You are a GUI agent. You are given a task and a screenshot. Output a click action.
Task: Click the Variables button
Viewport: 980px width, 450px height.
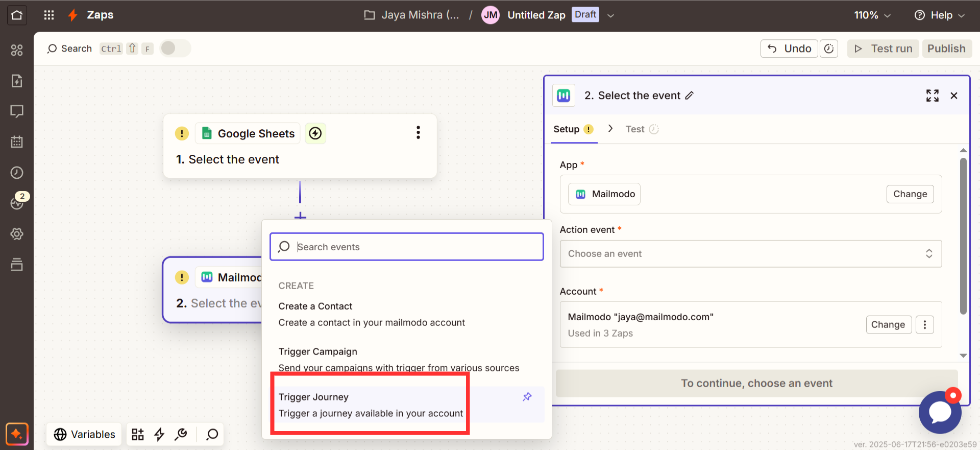point(84,434)
